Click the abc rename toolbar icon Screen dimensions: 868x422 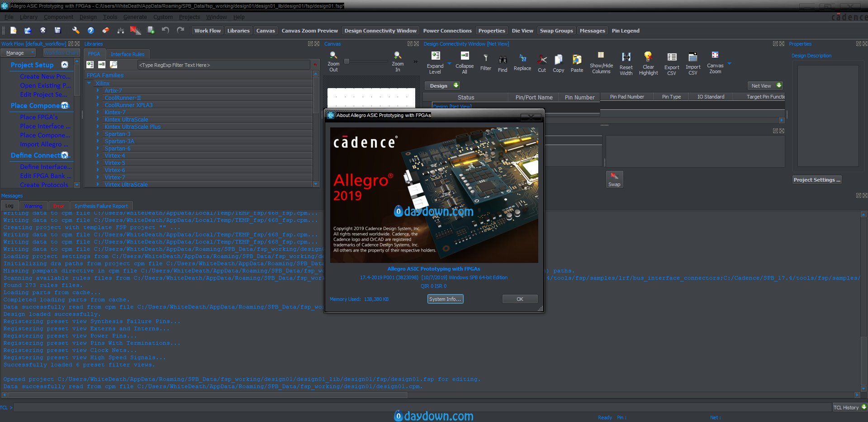point(120,30)
